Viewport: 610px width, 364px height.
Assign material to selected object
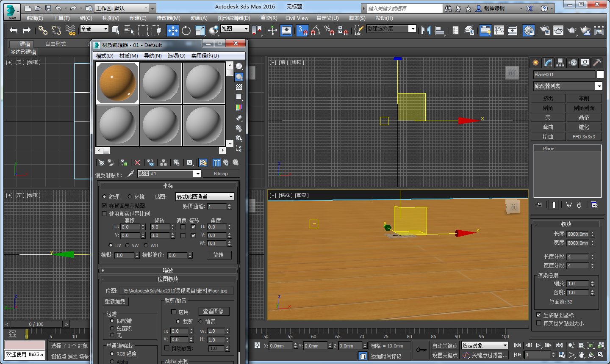coord(124,162)
